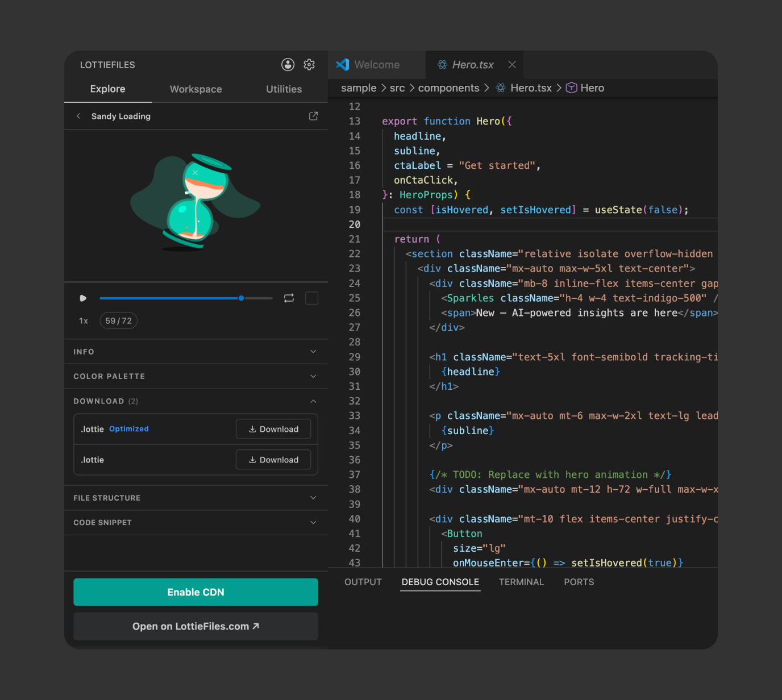
Task: Click the React icon on Hero.tsx tab
Action: coord(442,65)
